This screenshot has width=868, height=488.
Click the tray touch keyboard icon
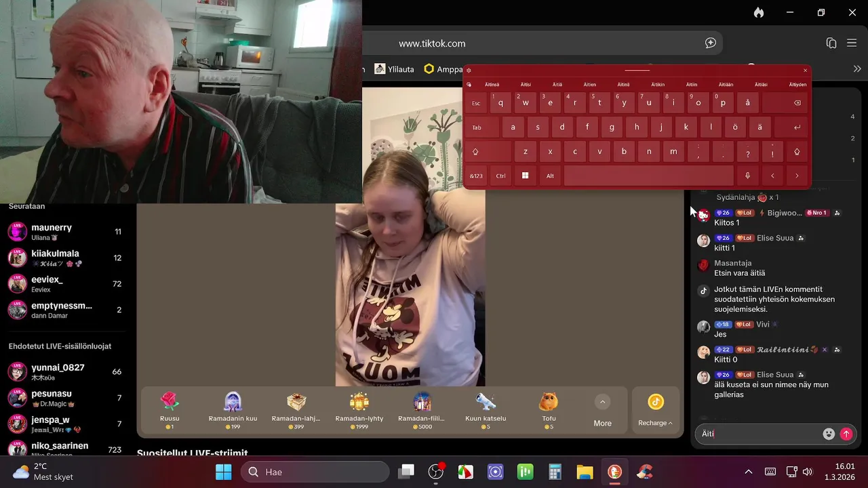tap(770, 472)
